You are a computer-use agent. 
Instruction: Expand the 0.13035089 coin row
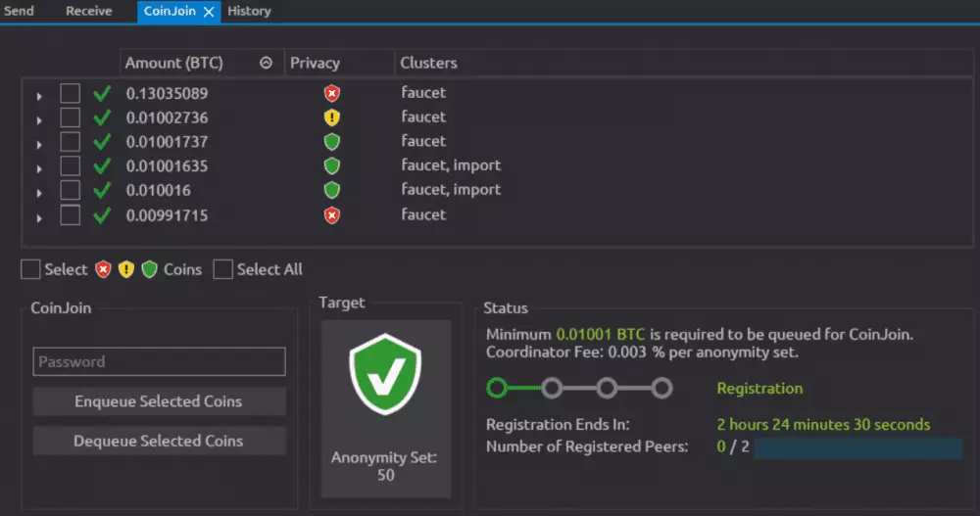point(39,96)
